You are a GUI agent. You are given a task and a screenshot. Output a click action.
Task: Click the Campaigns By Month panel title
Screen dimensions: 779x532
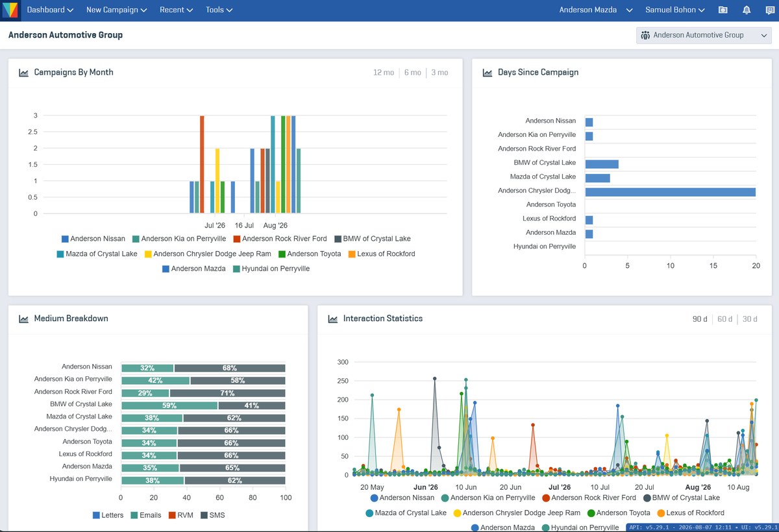click(73, 73)
